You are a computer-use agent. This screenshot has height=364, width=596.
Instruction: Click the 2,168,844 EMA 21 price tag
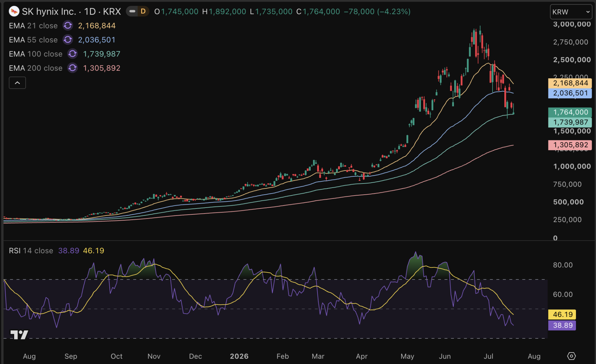pos(570,83)
